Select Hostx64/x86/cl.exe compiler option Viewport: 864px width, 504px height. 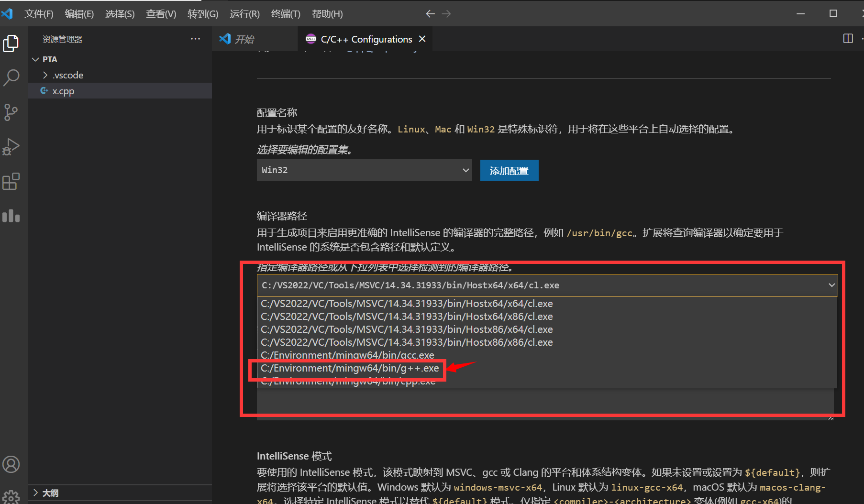[547, 317]
